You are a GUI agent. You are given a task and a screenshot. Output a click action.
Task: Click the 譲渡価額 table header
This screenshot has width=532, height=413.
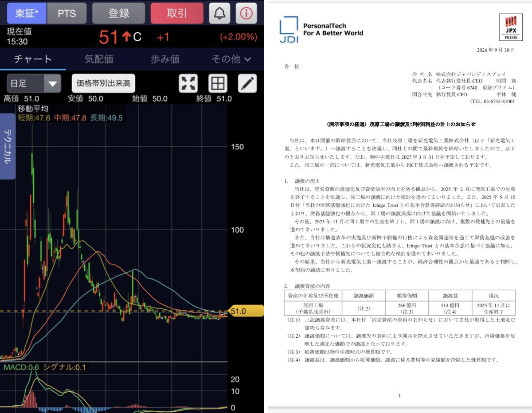point(363,296)
